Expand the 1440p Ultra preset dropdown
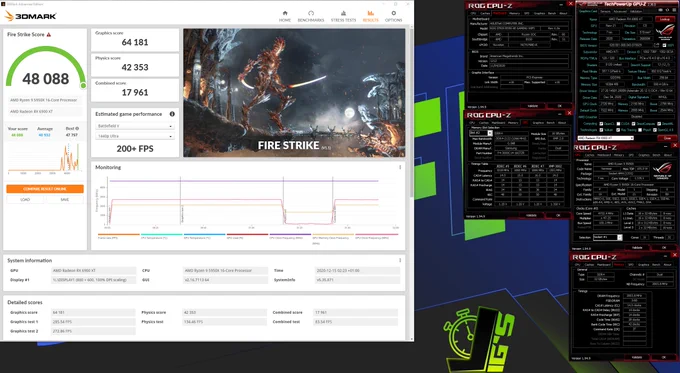680x373 pixels. point(134,136)
